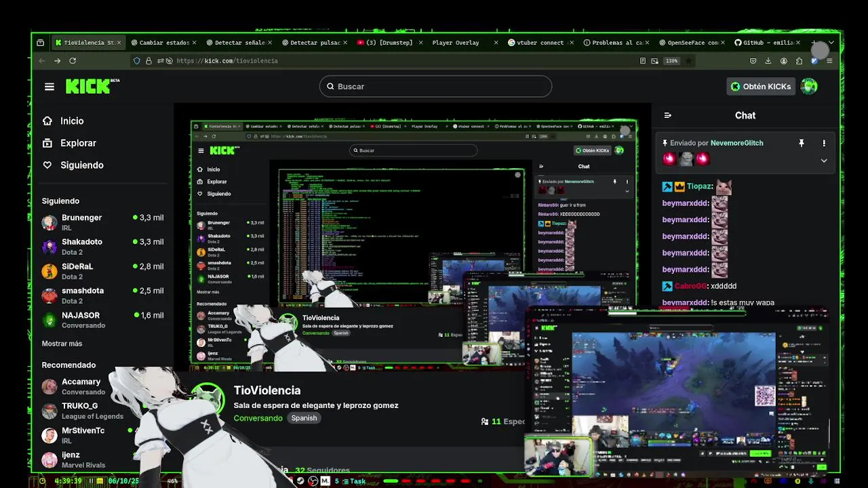868x488 pixels.
Task: Close the Detectar pulsac tab
Action: coord(344,43)
